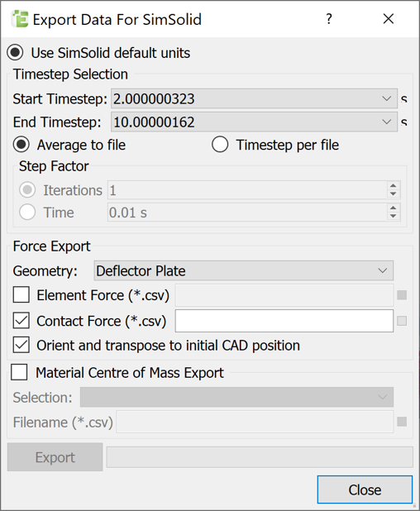The width and height of the screenshot is (420, 511).
Task: Enable Material Centre of Mass Export
Action: click(x=19, y=372)
